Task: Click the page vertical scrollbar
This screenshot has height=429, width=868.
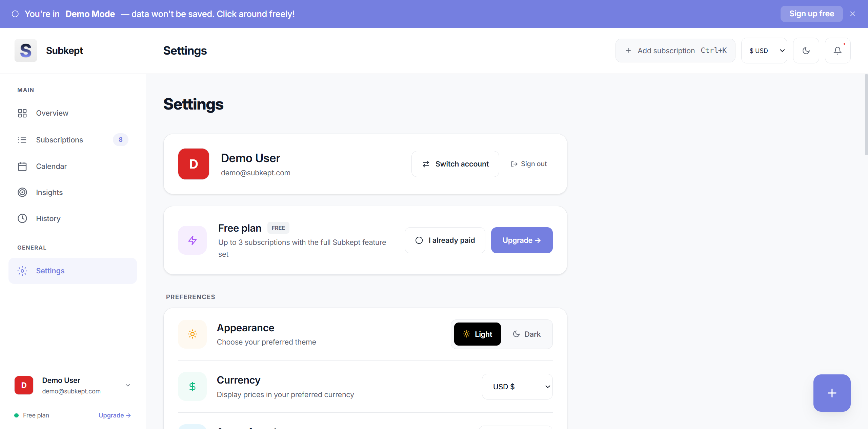Action: pos(866,115)
